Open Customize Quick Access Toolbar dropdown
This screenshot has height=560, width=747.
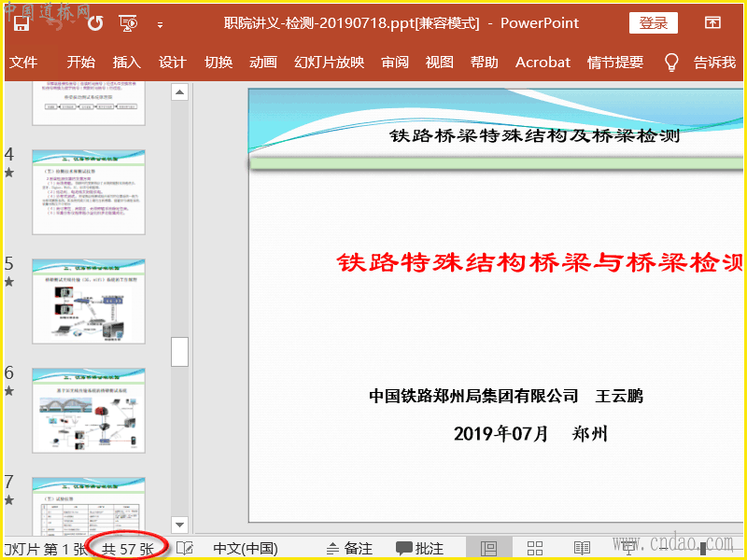click(x=160, y=25)
